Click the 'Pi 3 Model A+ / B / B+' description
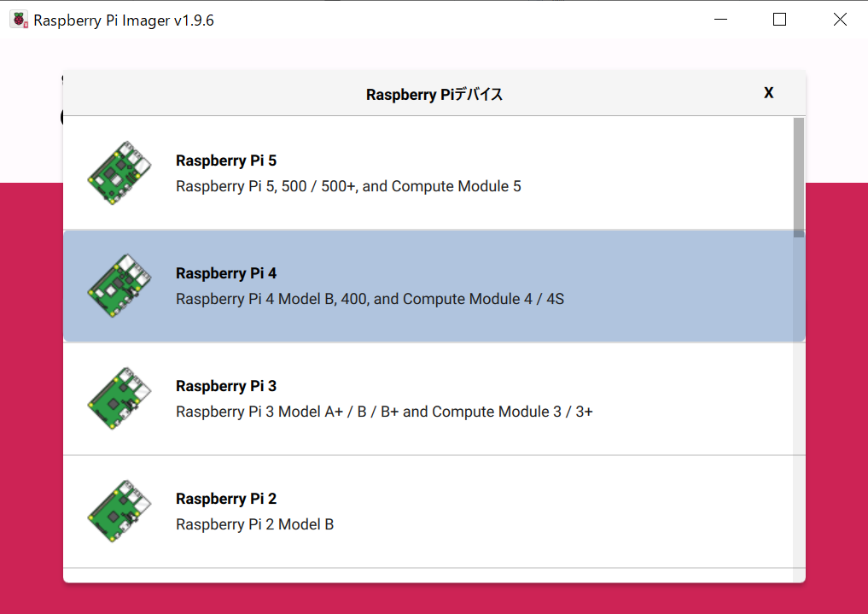This screenshot has width=868, height=614. coord(384,412)
